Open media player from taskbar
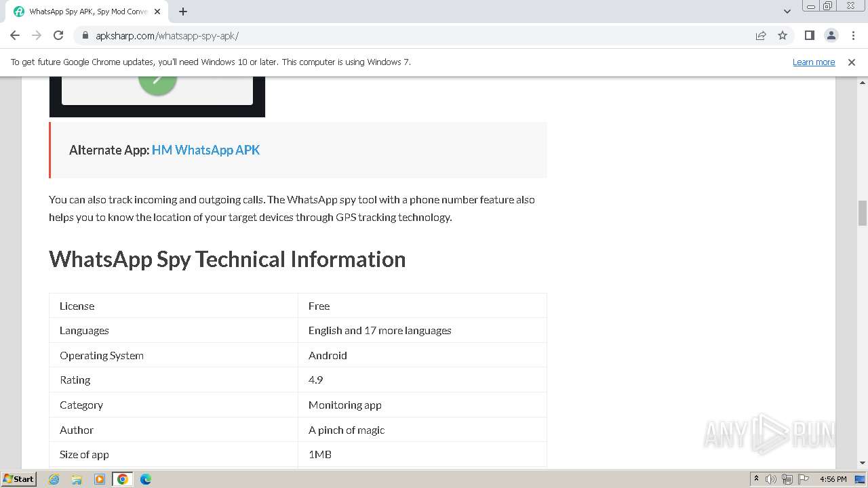The image size is (868, 488). pos(100,479)
